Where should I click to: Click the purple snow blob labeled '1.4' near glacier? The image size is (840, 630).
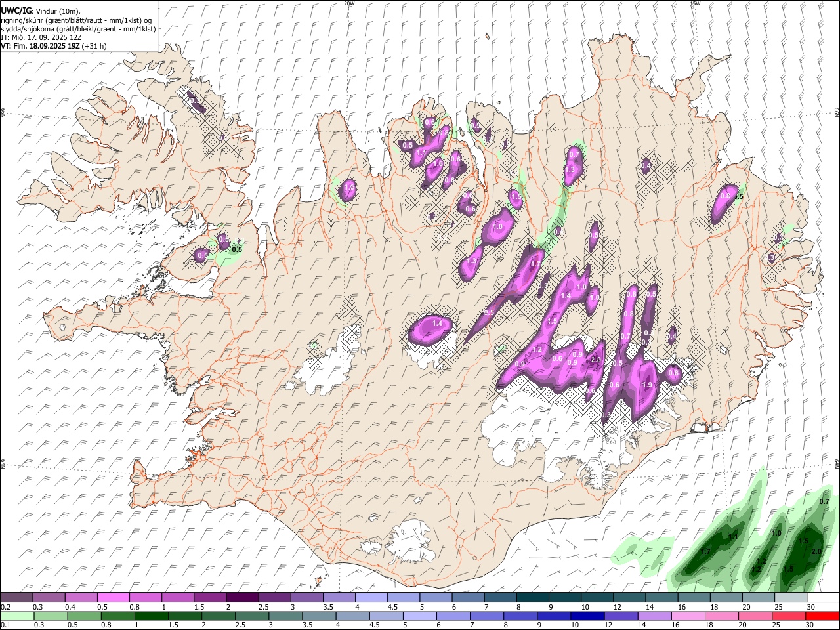click(431, 329)
